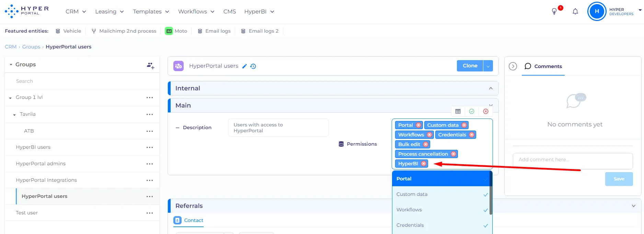Screen dimensions: 644x234
Task: Remove the HyperBI permission tag
Action: [x=424, y=164]
